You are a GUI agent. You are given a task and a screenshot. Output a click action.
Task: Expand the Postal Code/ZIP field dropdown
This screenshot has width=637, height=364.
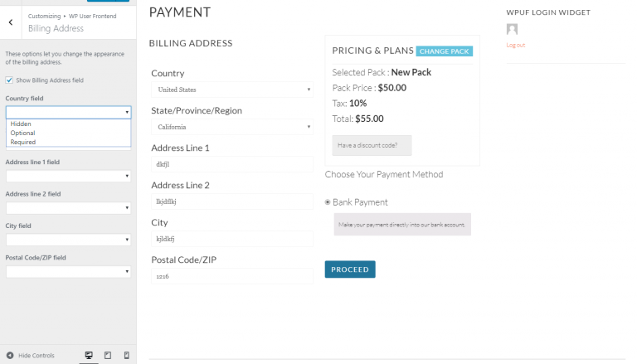[68, 271]
